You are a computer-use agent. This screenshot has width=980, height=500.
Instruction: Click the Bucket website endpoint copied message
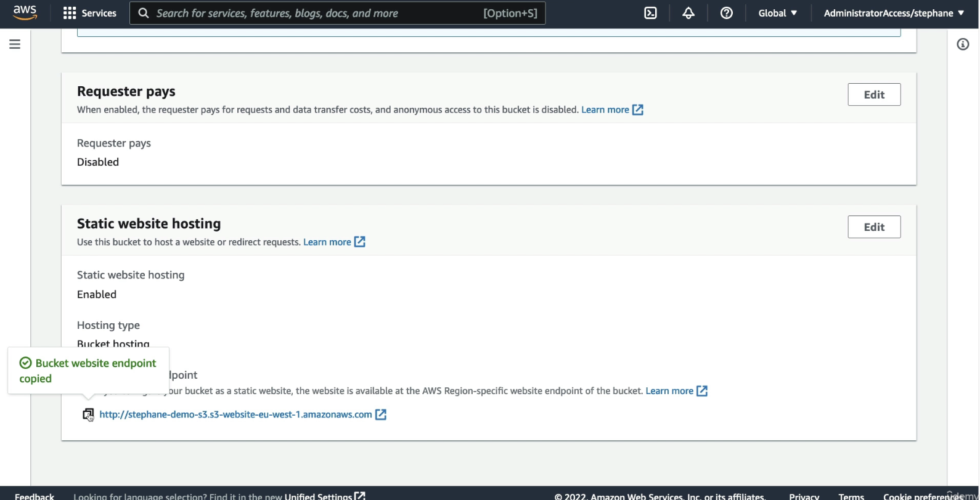[x=88, y=371]
